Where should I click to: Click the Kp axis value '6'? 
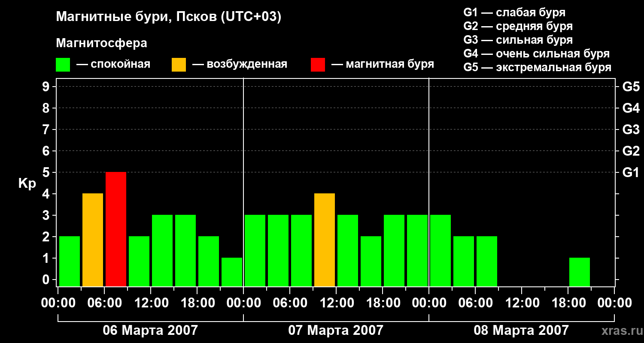pyautogui.click(x=47, y=151)
